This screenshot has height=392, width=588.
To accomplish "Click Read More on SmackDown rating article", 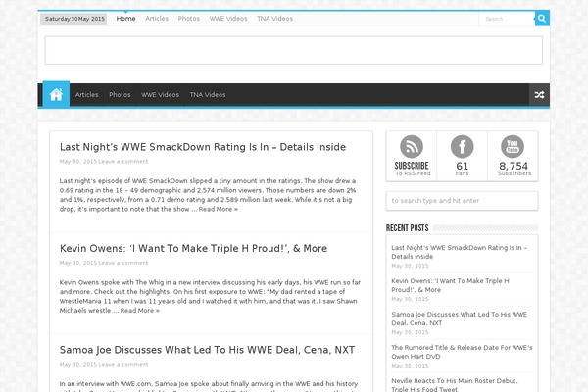I will click(x=219, y=209).
